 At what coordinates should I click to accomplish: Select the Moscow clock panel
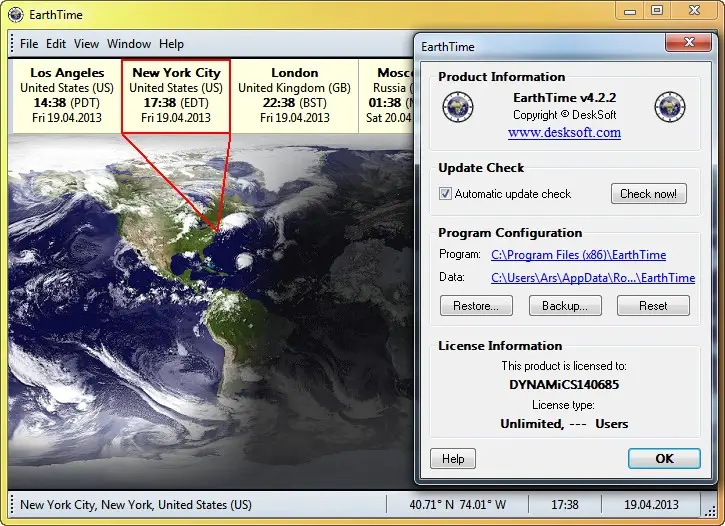[387, 96]
